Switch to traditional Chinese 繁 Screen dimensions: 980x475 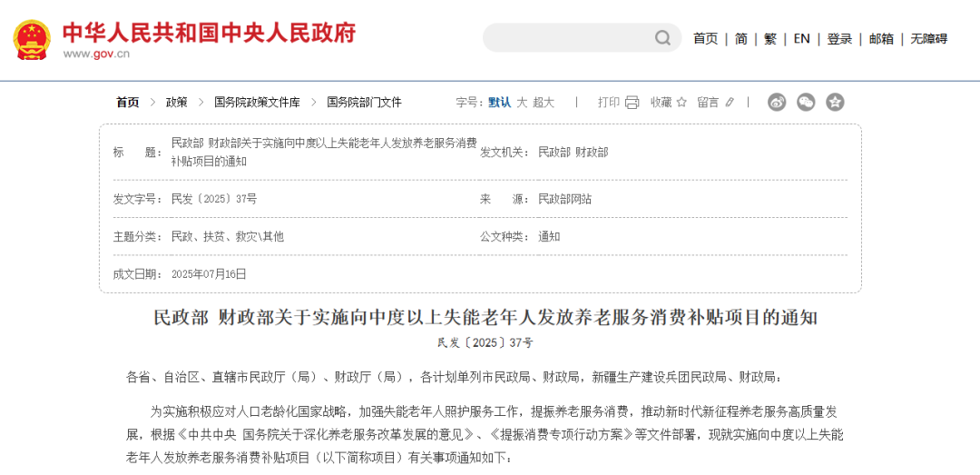click(770, 38)
